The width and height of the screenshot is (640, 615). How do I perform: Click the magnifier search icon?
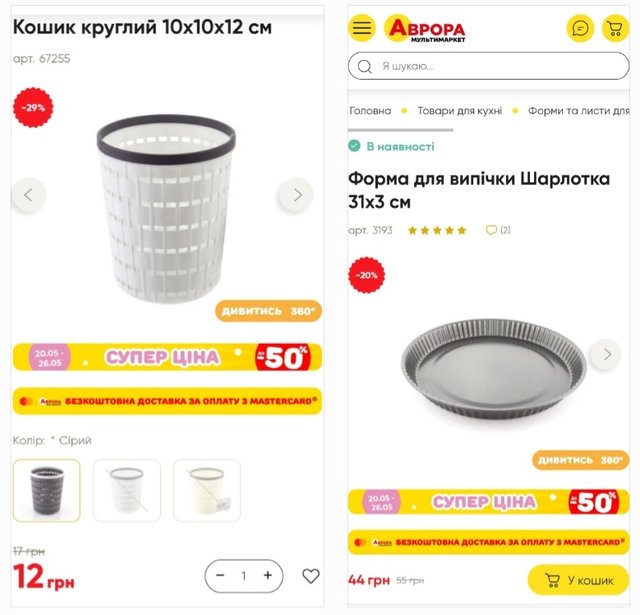tap(364, 66)
